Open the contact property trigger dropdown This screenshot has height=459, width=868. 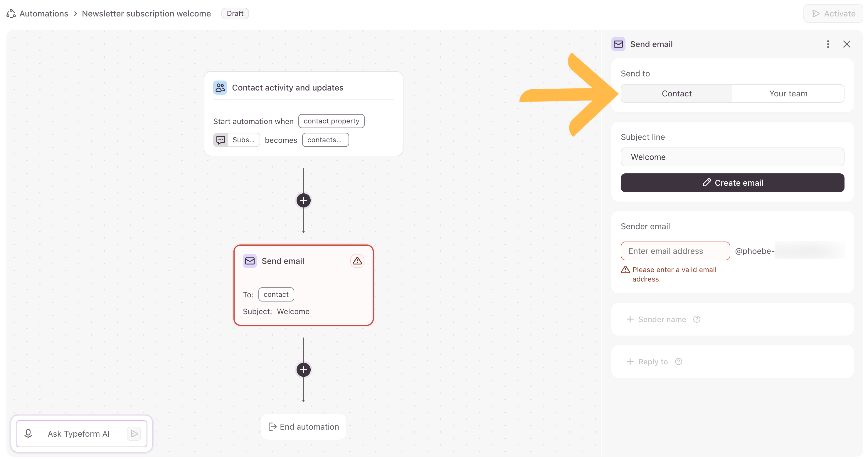coord(331,121)
